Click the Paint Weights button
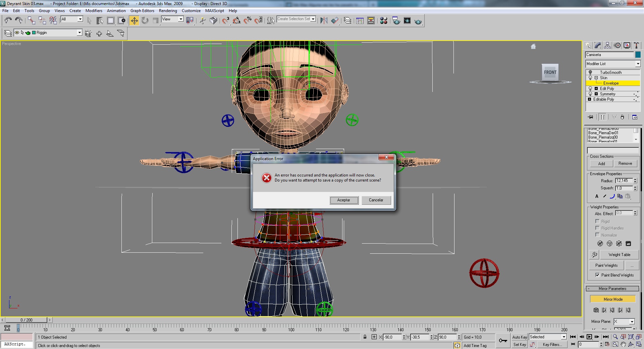 pyautogui.click(x=606, y=265)
